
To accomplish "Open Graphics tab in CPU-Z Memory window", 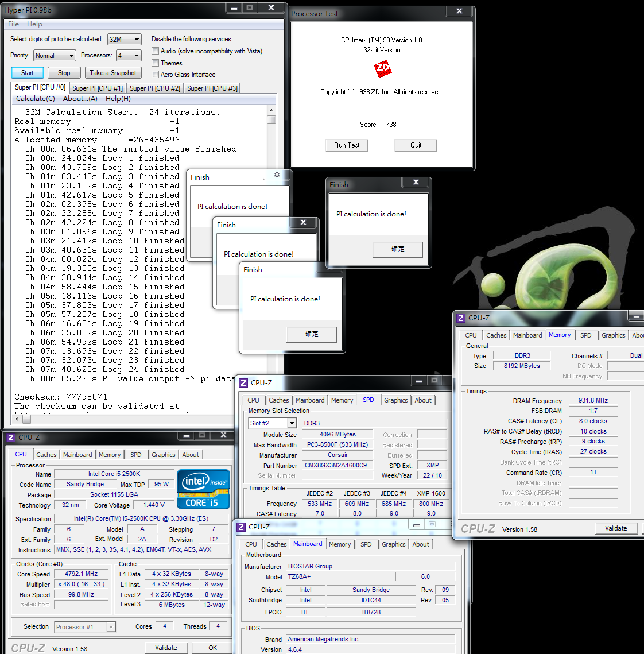I will click(x=613, y=335).
